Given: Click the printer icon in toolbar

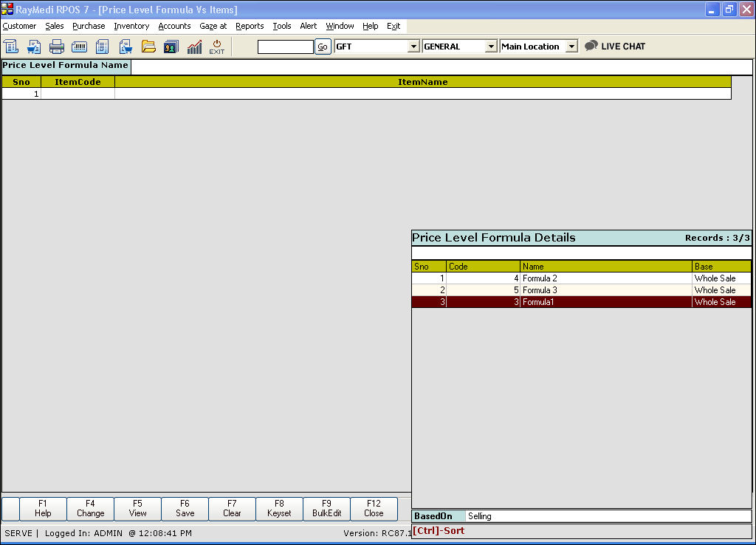Looking at the screenshot, I should click(56, 47).
